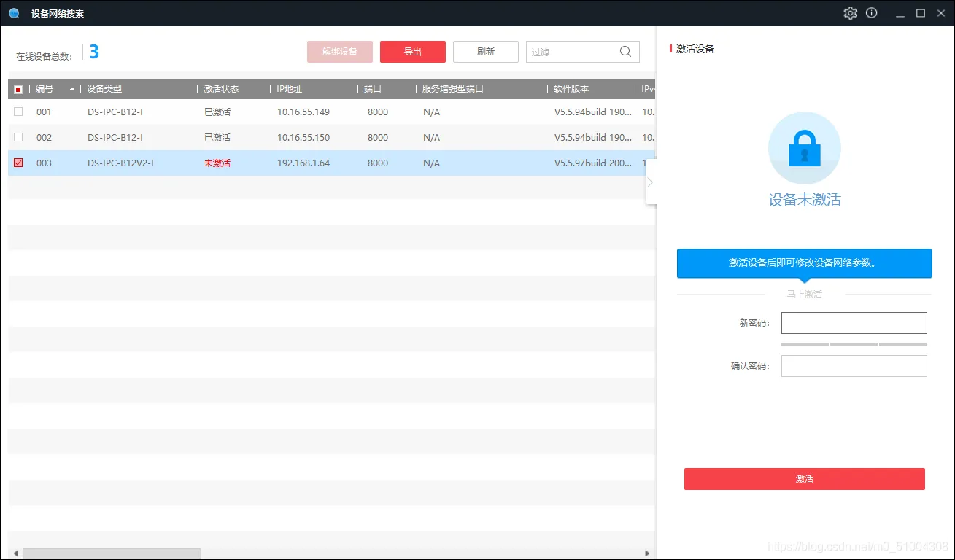This screenshot has height=560, width=955.
Task: Click the 设备类型 column header
Action: (139, 89)
